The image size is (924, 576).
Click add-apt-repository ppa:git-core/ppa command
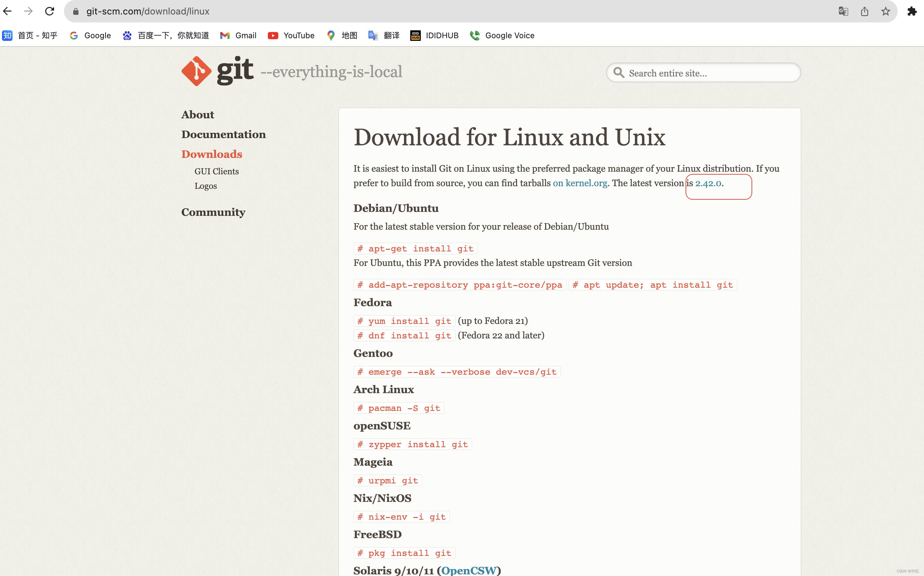click(x=460, y=285)
